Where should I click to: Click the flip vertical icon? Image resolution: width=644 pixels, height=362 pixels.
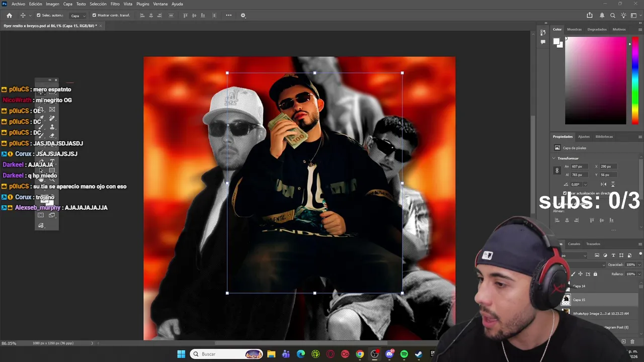(612, 185)
